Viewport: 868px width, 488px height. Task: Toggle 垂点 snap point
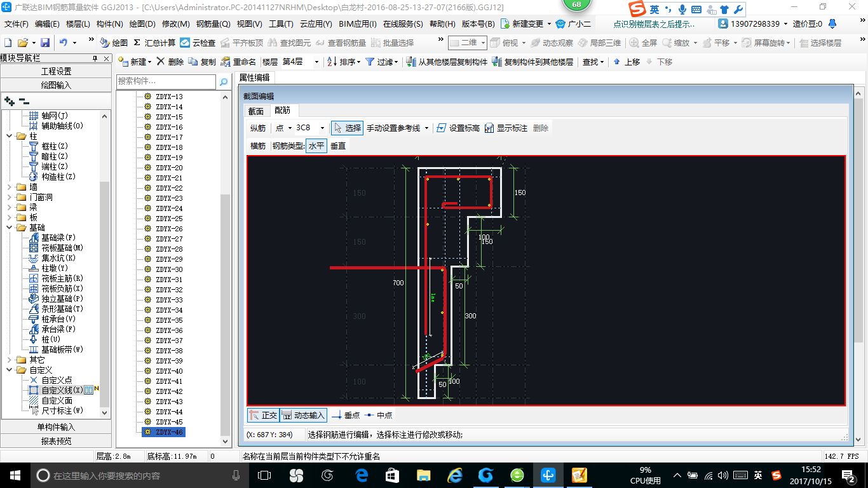click(346, 415)
